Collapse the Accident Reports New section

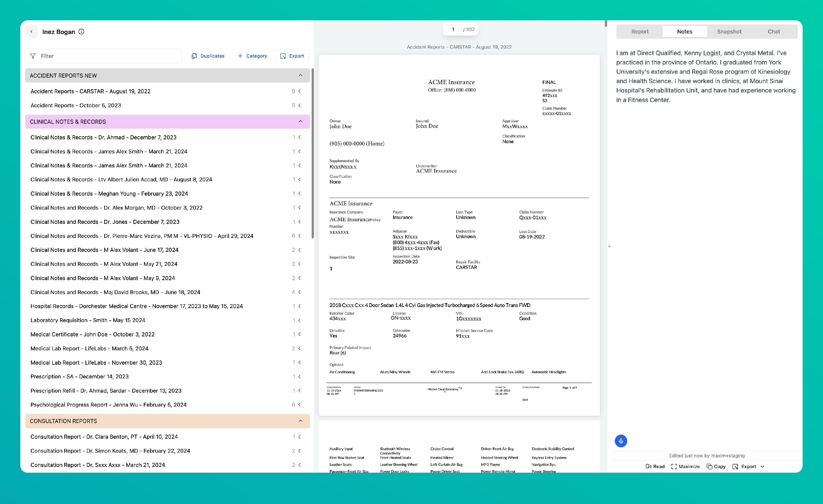[x=300, y=75]
